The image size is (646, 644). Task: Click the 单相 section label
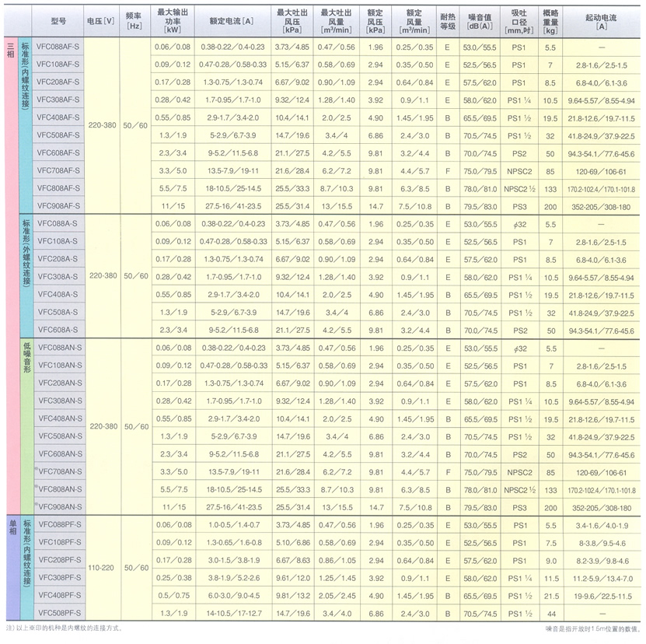pyautogui.click(x=12, y=527)
